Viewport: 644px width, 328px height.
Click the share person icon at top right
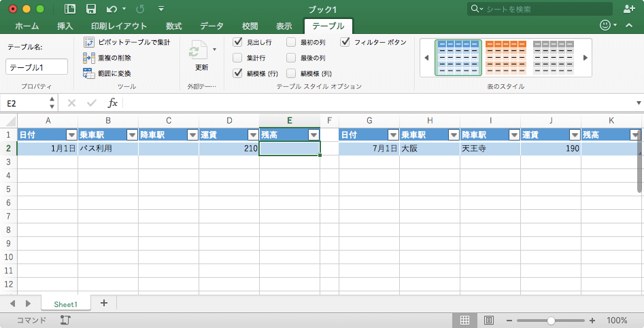click(629, 9)
